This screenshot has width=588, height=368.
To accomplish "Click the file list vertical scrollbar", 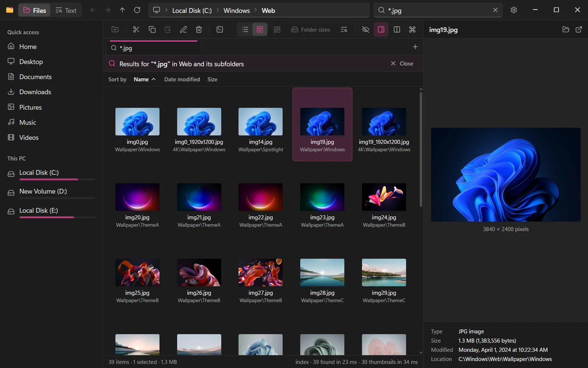I will coord(421,149).
